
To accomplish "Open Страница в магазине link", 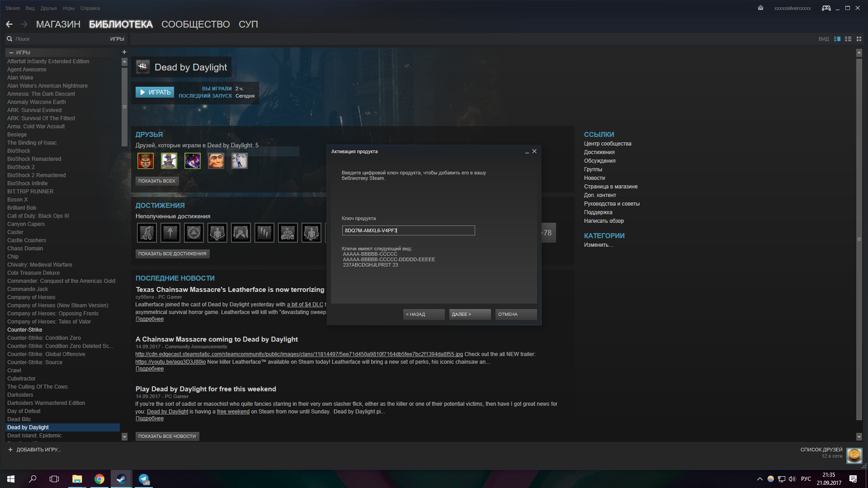I will [610, 187].
